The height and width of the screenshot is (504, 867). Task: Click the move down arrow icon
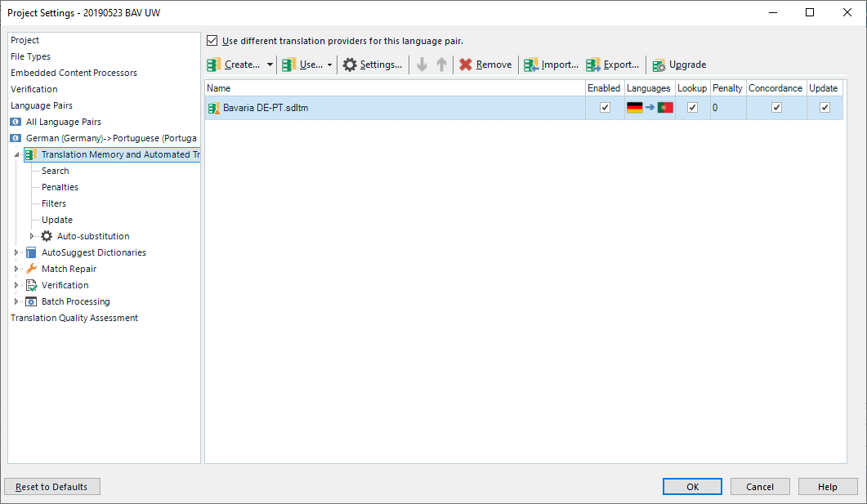422,65
